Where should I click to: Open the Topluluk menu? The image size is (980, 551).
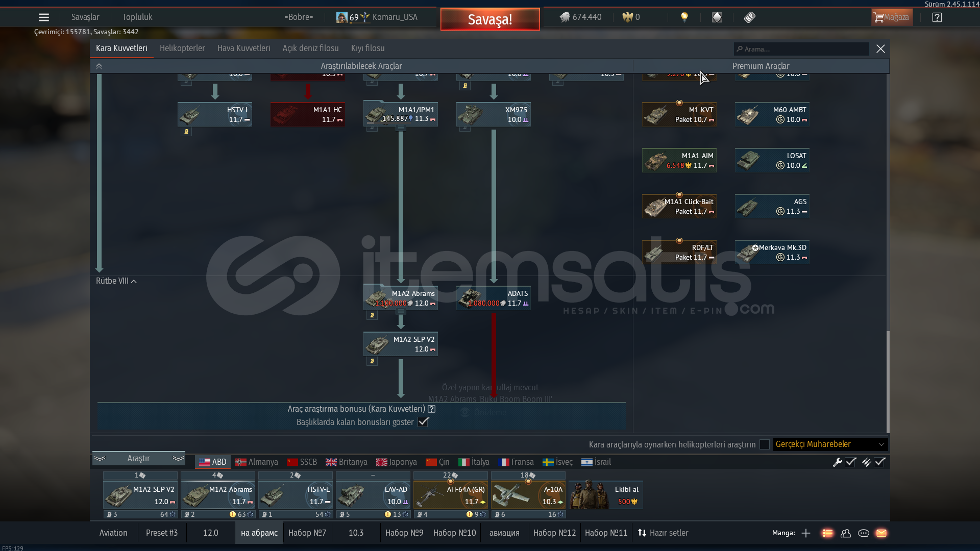(x=137, y=17)
